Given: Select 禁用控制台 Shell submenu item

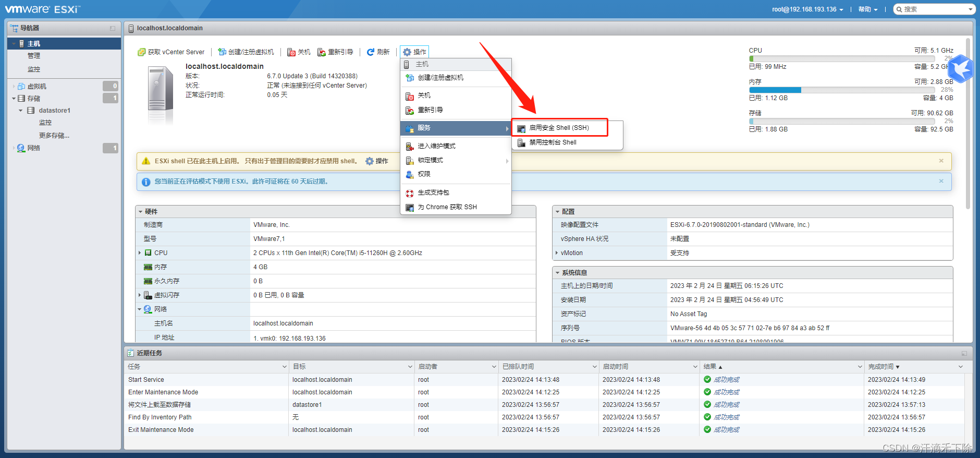Looking at the screenshot, I should click(567, 142).
